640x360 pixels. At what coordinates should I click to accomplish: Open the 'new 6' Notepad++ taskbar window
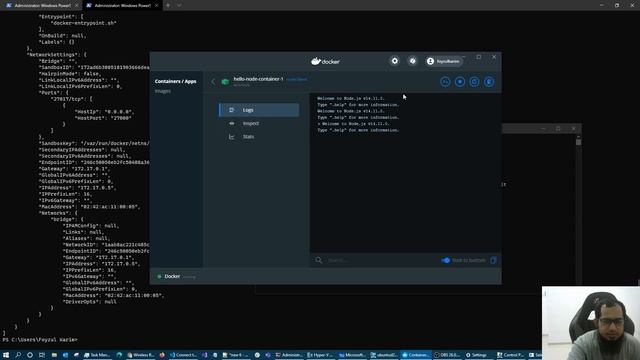[x=235, y=355]
